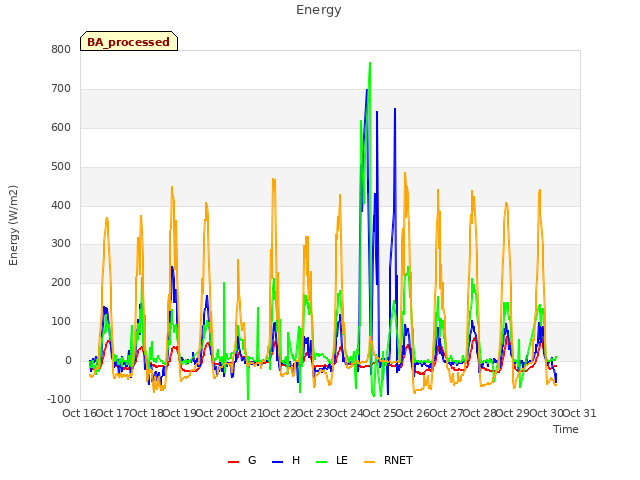
Task: Click the green LE legend color marker
Action: (x=322, y=462)
